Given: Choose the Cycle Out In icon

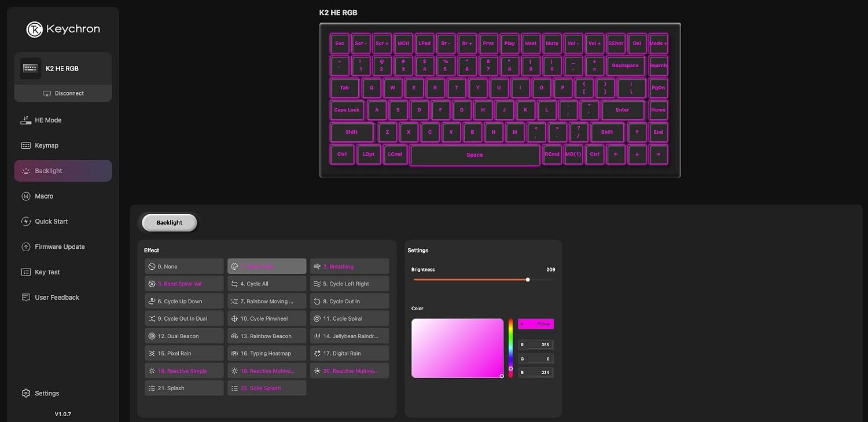Looking at the screenshot, I should point(317,301).
